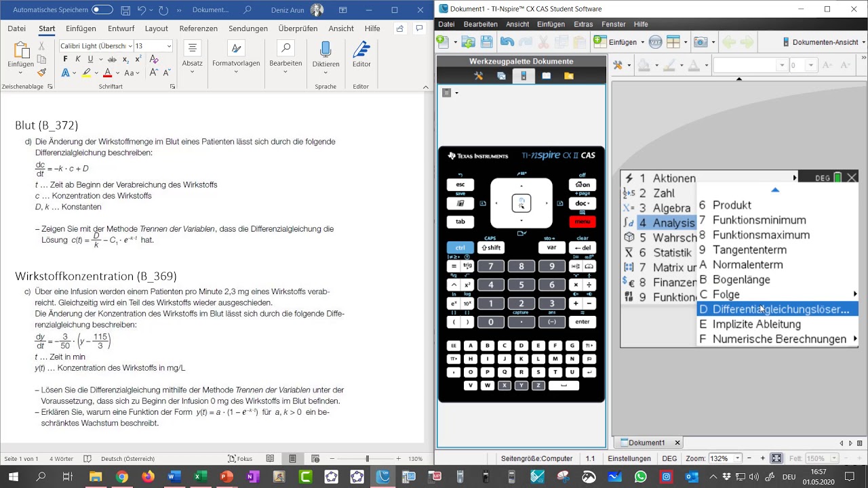This screenshot has height=488, width=868.
Task: Clear all formatting with the eraser icon
Action: pyautogui.click(x=153, y=59)
